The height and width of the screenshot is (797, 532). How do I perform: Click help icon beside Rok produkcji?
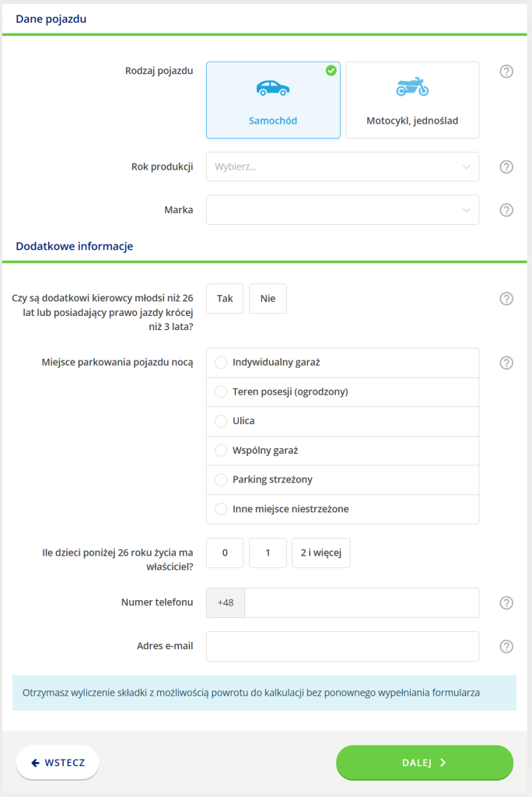point(506,167)
